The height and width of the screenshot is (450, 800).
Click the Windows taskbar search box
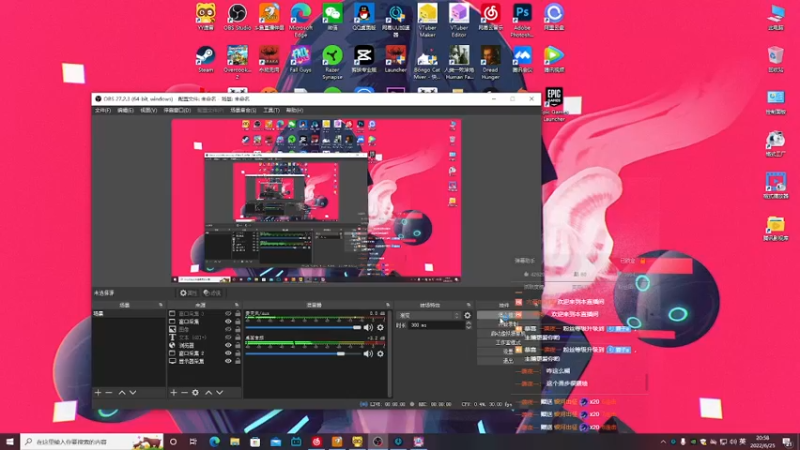(92, 441)
